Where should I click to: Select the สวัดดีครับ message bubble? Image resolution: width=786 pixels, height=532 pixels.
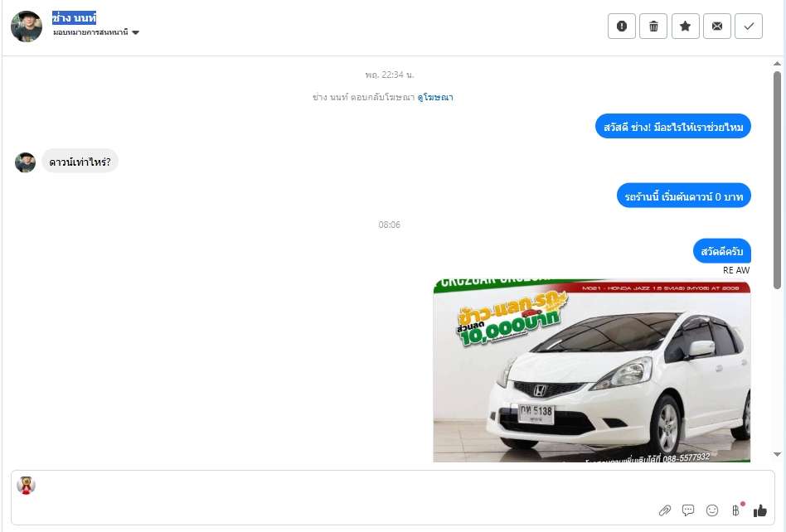pos(722,251)
